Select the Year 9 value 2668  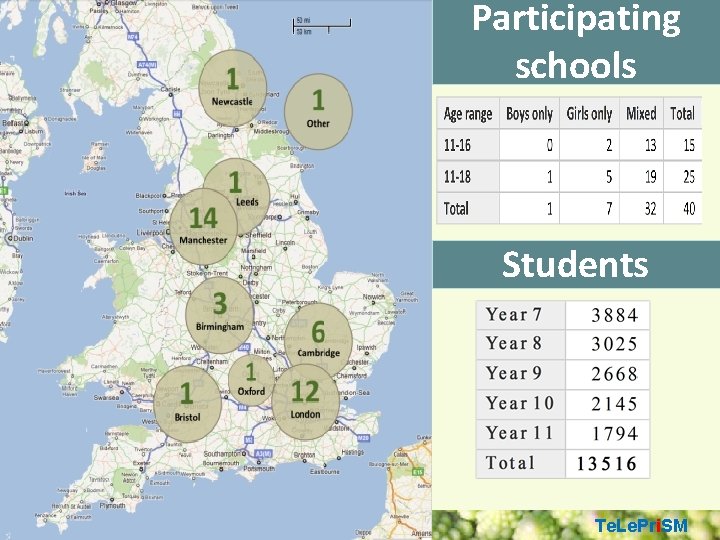[608, 374]
